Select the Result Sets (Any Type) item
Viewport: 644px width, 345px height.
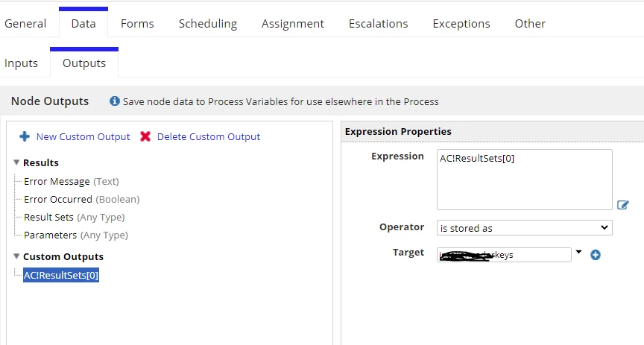(75, 218)
